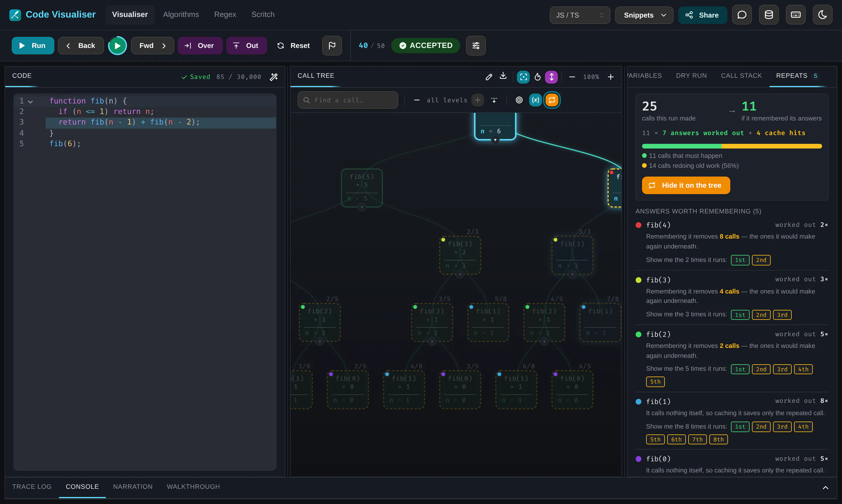Screen dimensions: 842x504
Task: Click the Step Out button
Action: click(x=246, y=46)
